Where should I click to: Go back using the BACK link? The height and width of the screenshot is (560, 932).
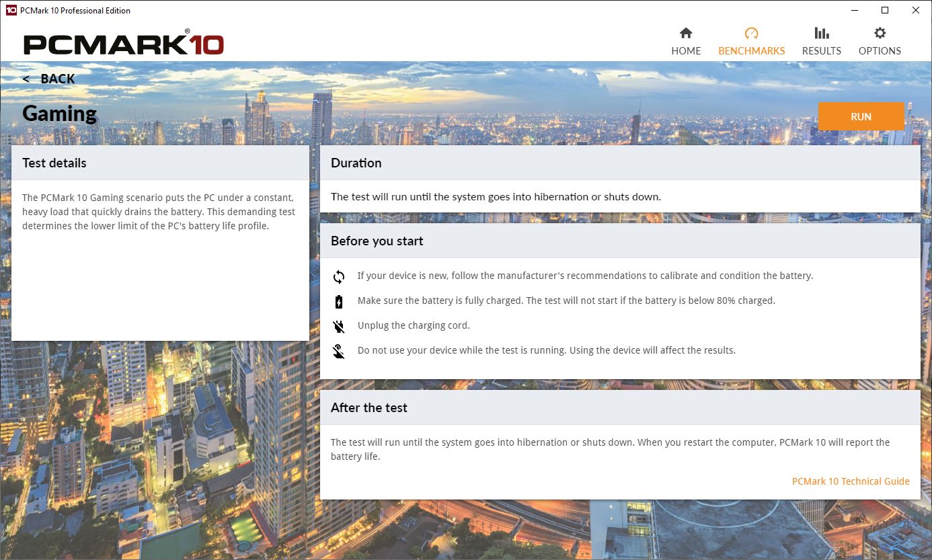48,79
